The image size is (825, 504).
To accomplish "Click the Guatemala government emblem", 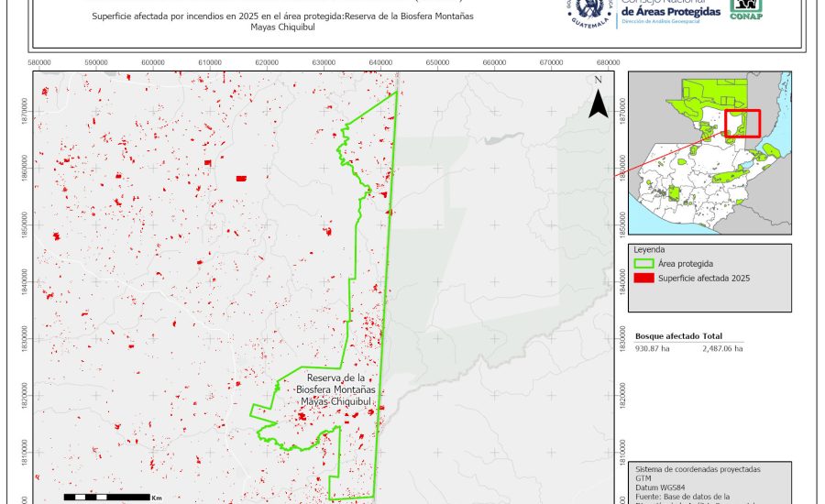I will click(589, 12).
